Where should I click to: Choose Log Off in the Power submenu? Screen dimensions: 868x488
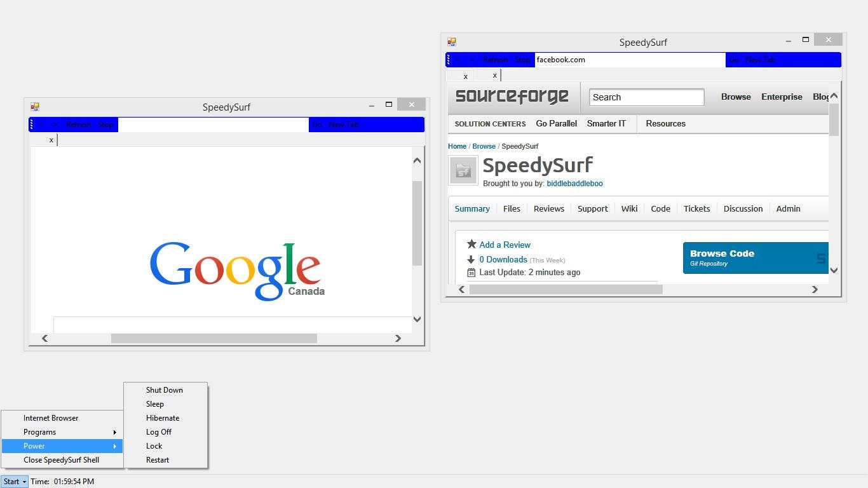[x=159, y=432]
